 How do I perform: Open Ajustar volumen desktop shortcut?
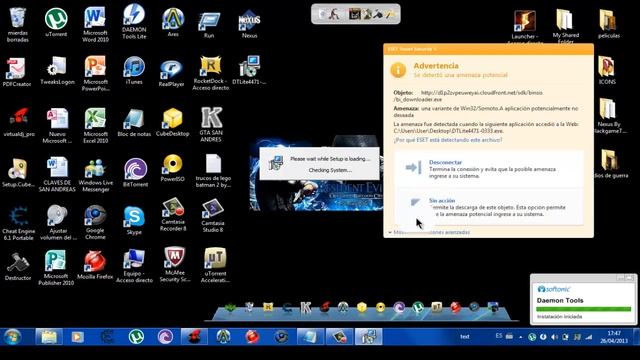click(58, 217)
